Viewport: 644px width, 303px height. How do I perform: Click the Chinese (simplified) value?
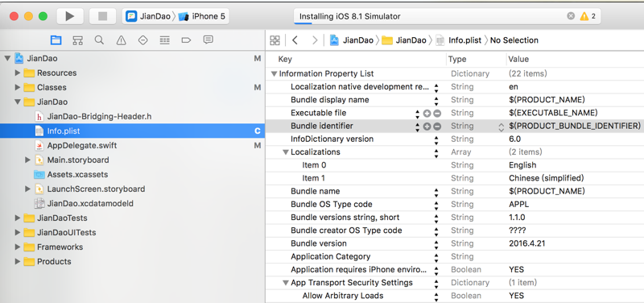point(547,178)
